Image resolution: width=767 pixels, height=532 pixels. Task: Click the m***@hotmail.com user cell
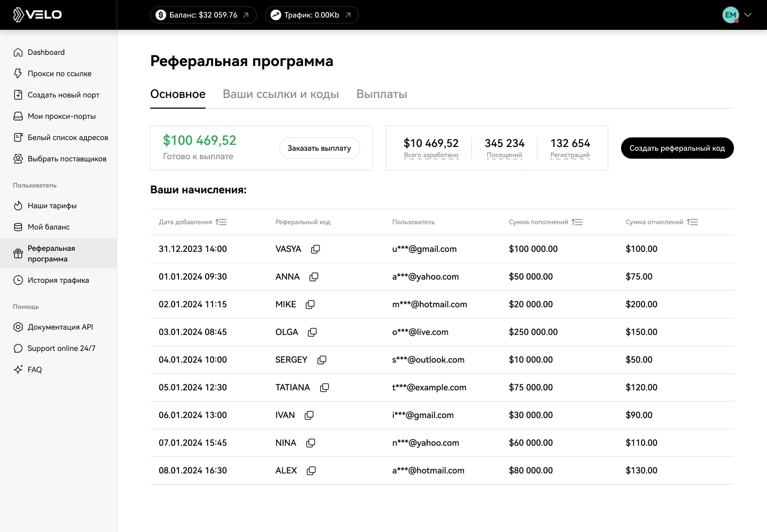pyautogui.click(x=429, y=305)
